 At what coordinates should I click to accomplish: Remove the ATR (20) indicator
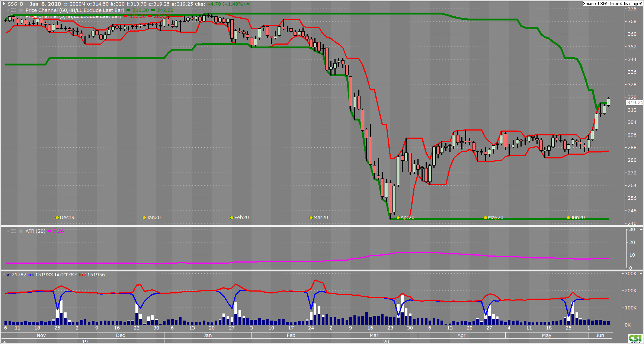click(x=7, y=231)
